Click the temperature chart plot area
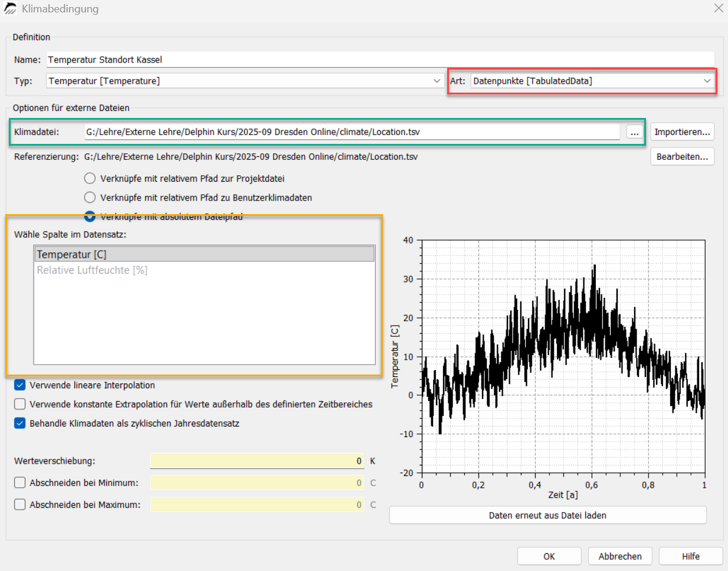This screenshot has width=728, height=571. [563, 356]
